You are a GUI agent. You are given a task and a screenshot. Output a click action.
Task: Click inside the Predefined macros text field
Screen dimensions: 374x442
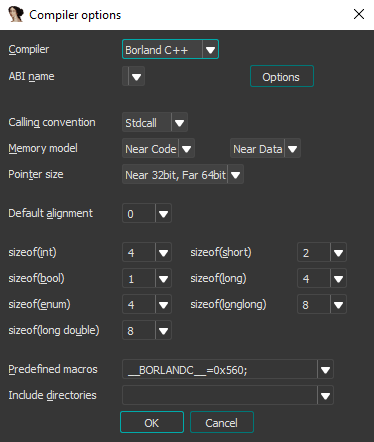pos(220,369)
